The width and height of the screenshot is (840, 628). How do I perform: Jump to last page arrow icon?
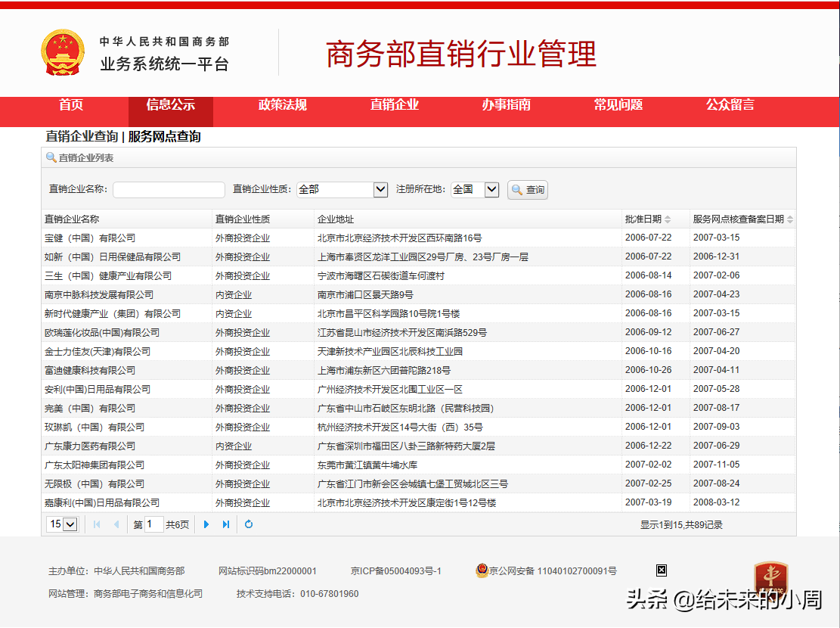pos(226,524)
